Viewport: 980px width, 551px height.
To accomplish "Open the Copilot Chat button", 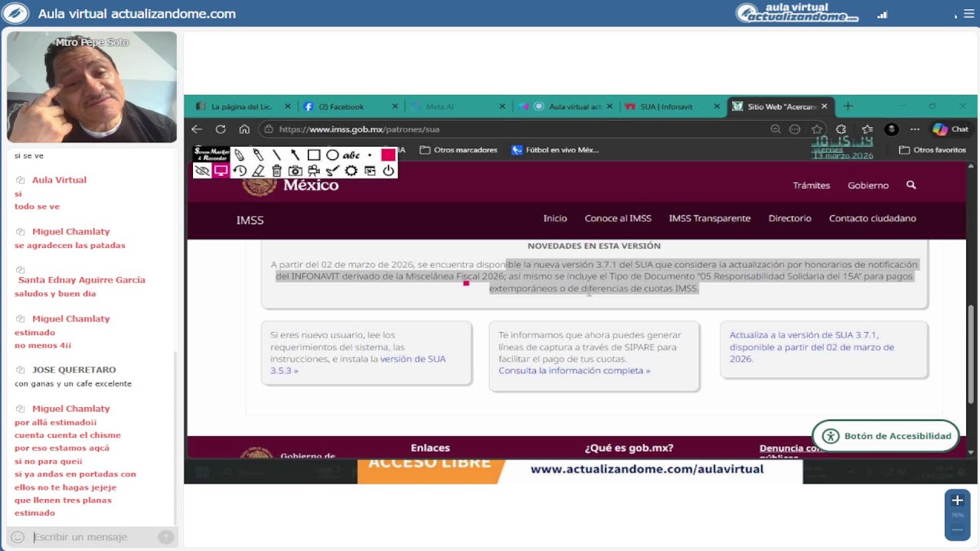I will 950,129.
